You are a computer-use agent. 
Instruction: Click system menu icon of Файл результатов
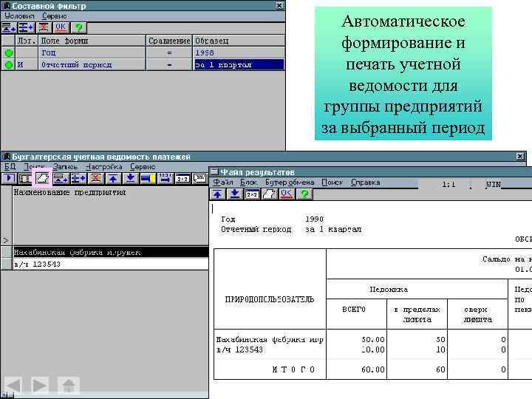[215, 171]
